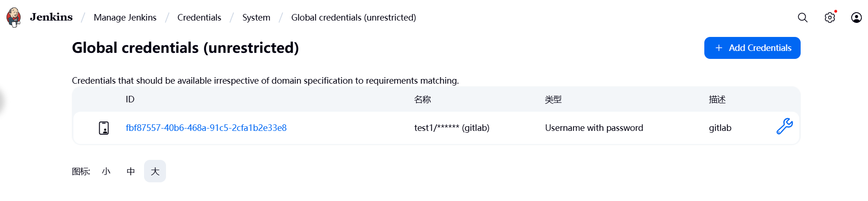
Task: Click the Add Credentials button
Action: pos(752,48)
